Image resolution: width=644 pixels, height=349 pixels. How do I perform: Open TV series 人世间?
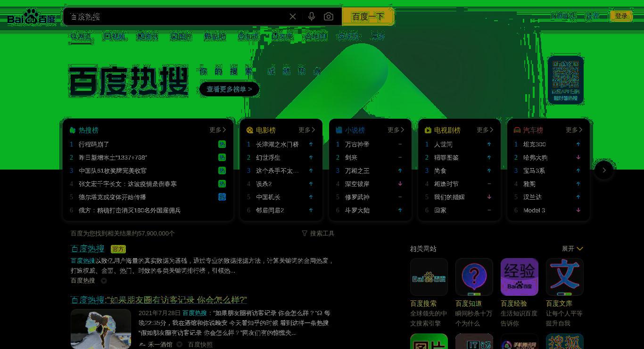pyautogui.click(x=443, y=144)
